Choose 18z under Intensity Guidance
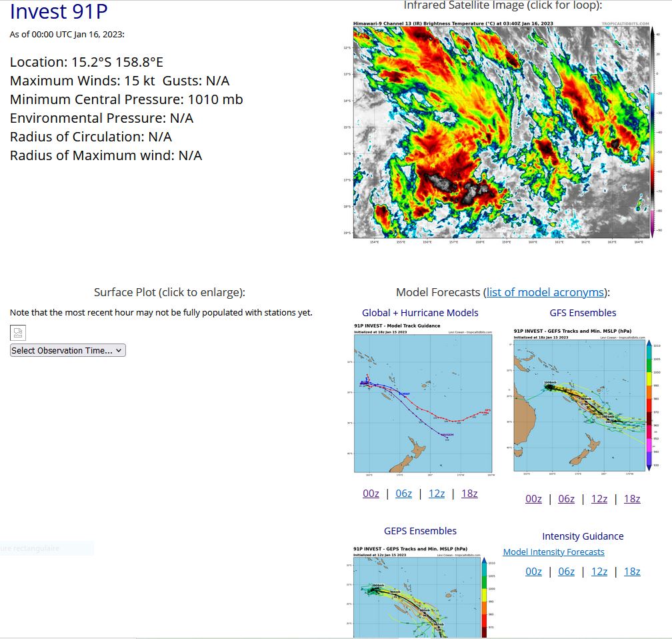 tap(632, 572)
